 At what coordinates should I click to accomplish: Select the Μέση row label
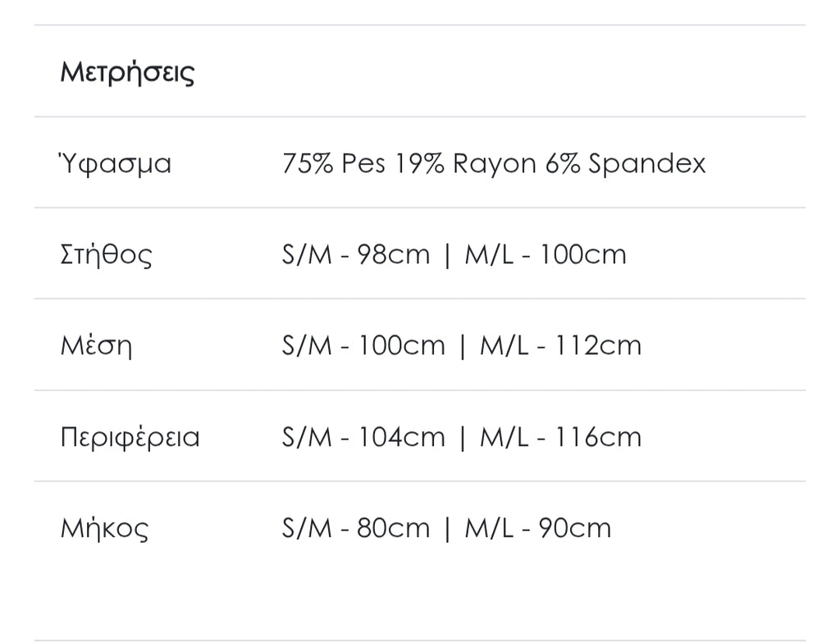[x=96, y=345]
